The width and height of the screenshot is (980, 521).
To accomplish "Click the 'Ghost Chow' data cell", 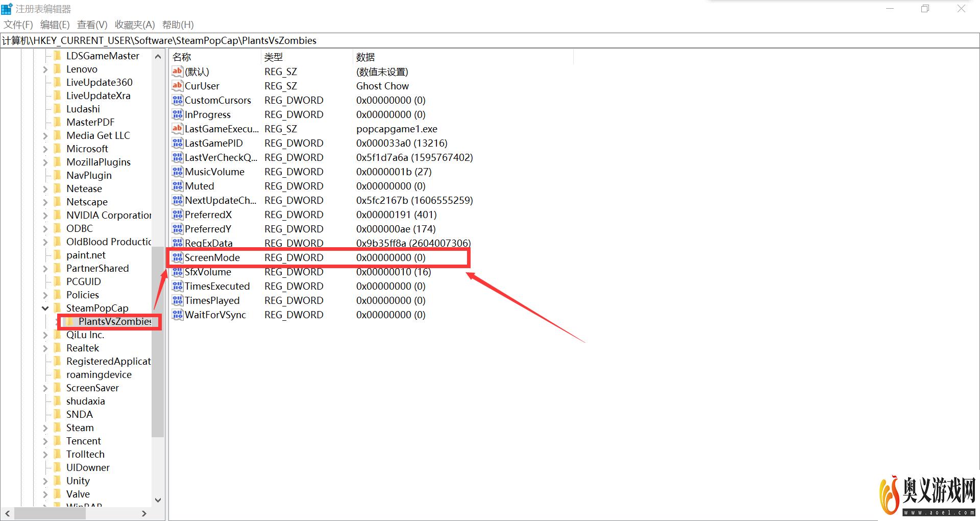I will pyautogui.click(x=382, y=86).
